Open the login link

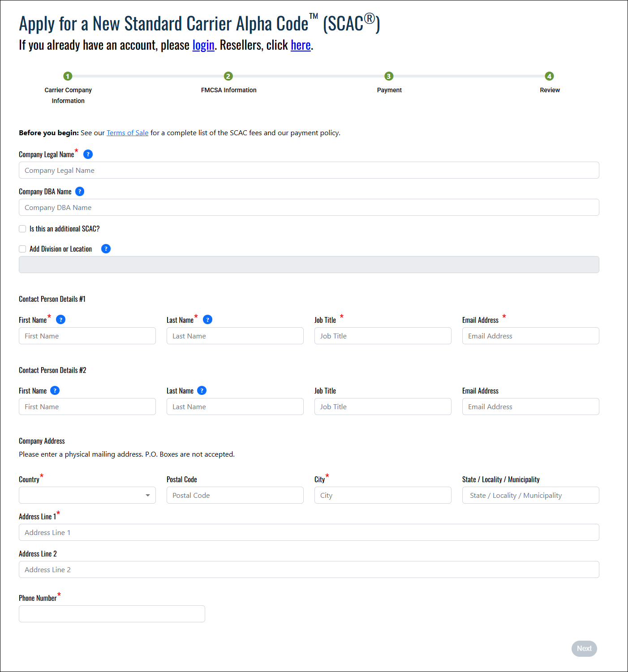point(203,45)
